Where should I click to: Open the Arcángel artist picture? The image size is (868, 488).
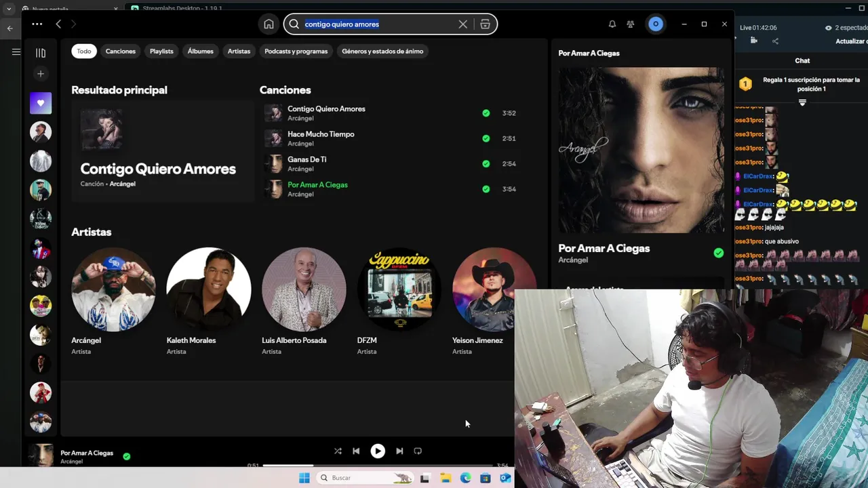[x=113, y=289]
